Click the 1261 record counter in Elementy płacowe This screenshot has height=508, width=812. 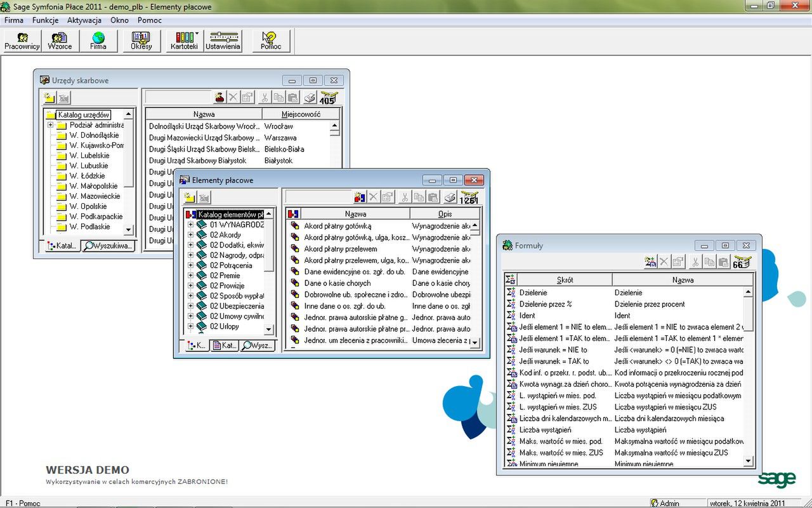click(469, 197)
